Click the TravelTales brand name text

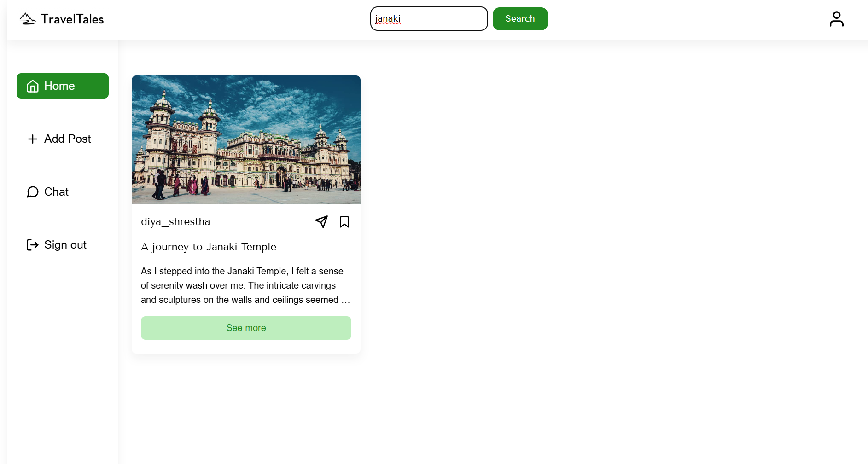72,19
